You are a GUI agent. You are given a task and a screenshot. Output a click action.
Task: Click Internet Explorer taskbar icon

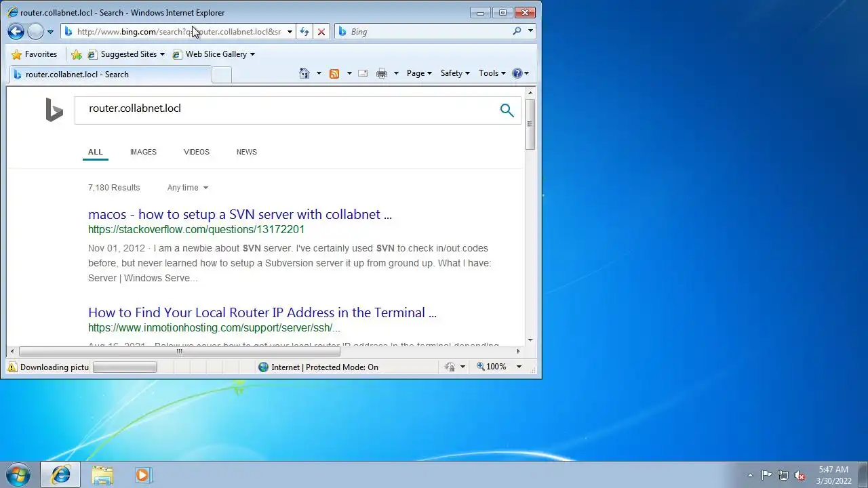(60, 474)
